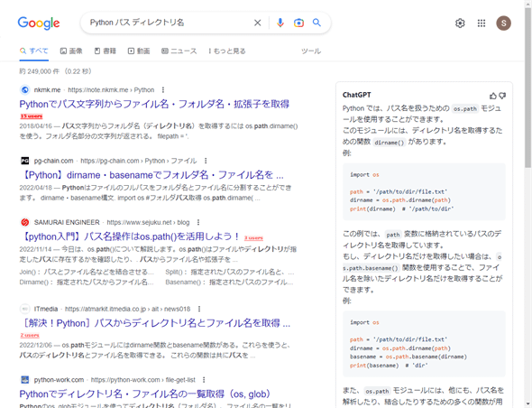This screenshot has width=532, height=408.
Task: Click the ChatGPT panel title
Action: click(356, 95)
